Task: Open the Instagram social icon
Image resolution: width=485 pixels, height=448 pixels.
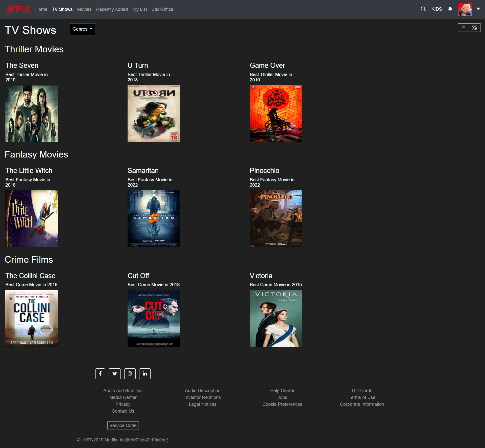Action: coord(130,374)
